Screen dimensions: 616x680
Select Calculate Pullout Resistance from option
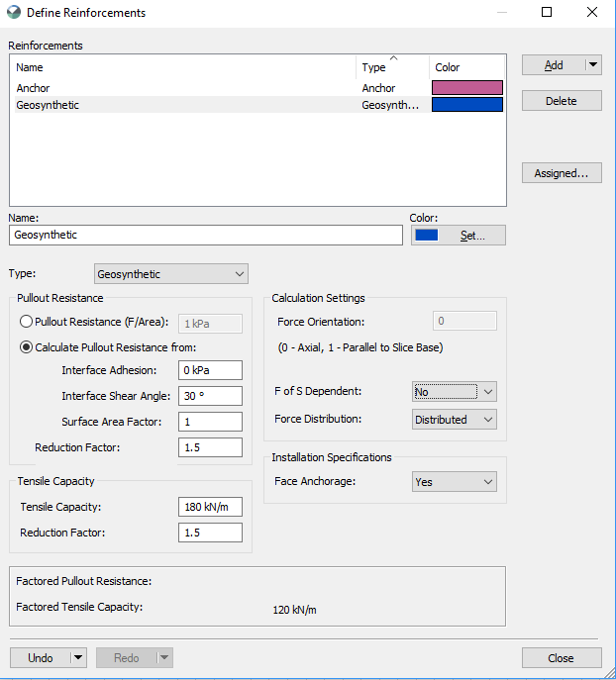pyautogui.click(x=26, y=347)
